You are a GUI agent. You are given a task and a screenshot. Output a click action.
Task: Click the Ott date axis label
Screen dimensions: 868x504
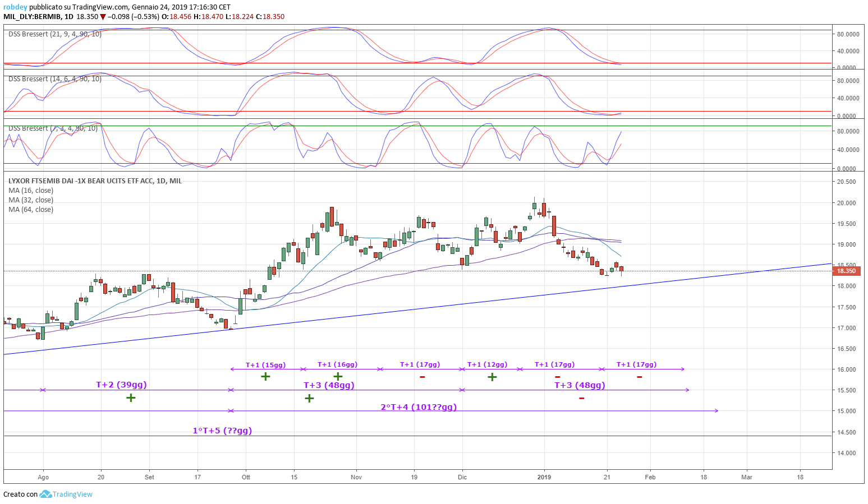(246, 477)
